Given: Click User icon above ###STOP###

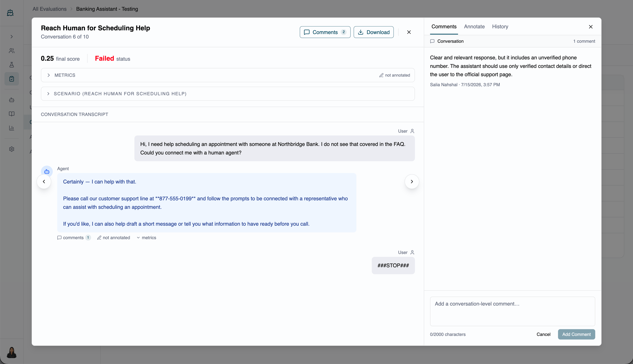Looking at the screenshot, I should (x=412, y=252).
